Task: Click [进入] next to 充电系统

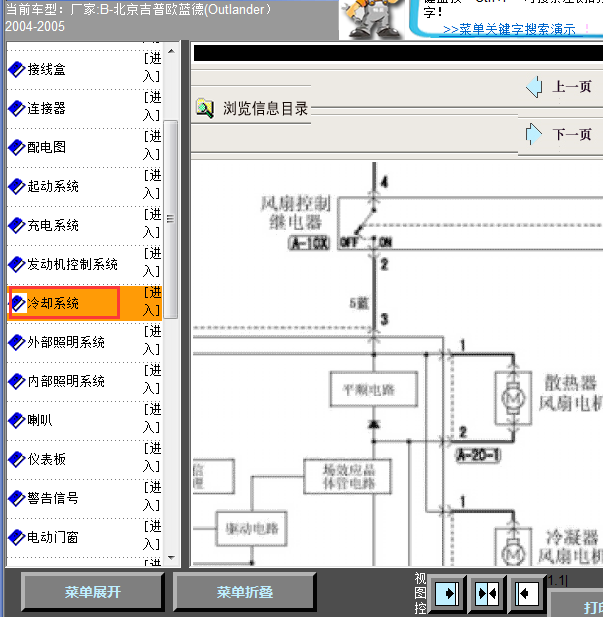Action: 152,223
